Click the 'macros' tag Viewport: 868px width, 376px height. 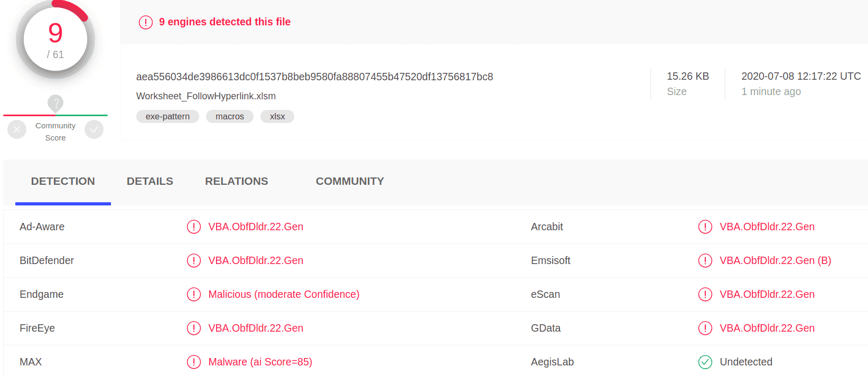point(230,117)
